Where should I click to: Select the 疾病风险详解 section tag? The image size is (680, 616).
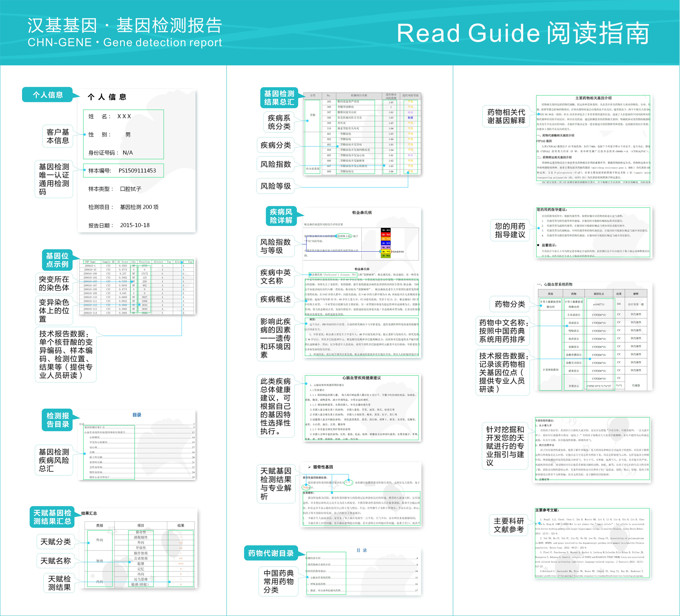[281, 216]
